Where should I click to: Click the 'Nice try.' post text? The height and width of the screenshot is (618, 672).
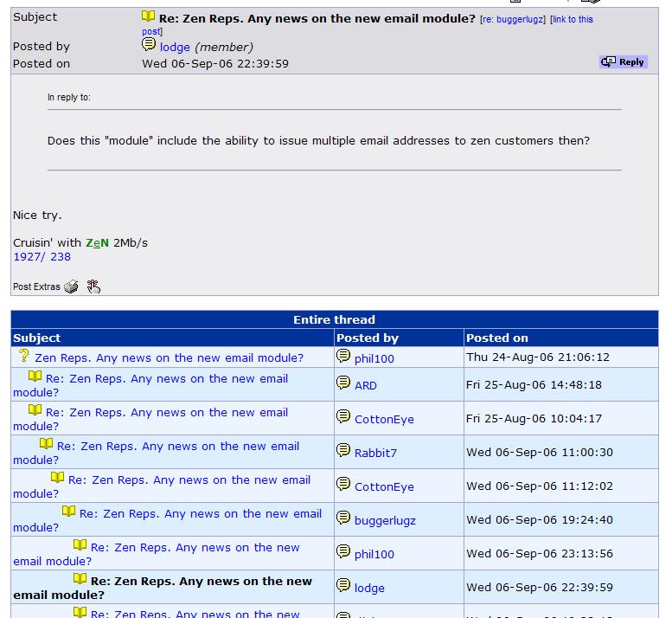coord(38,216)
